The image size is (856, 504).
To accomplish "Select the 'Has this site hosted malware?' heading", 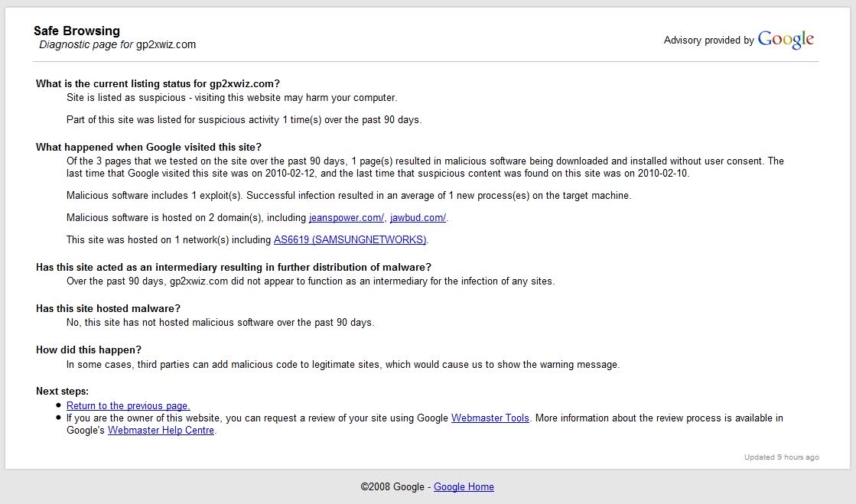I will (108, 309).
